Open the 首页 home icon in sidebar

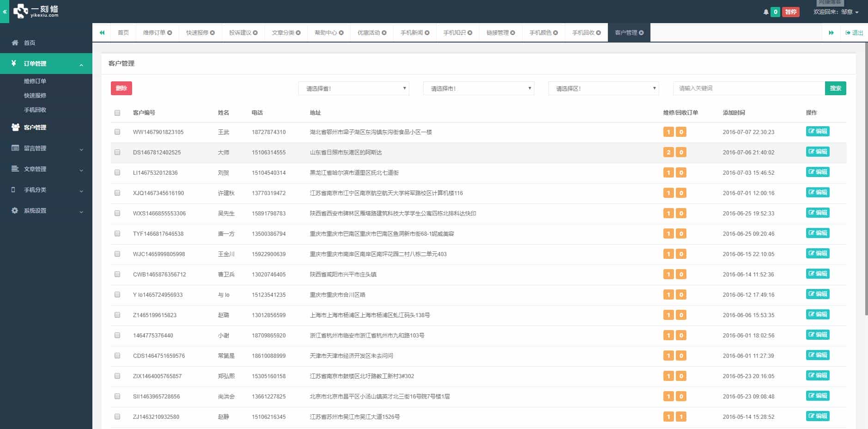pyautogui.click(x=15, y=43)
